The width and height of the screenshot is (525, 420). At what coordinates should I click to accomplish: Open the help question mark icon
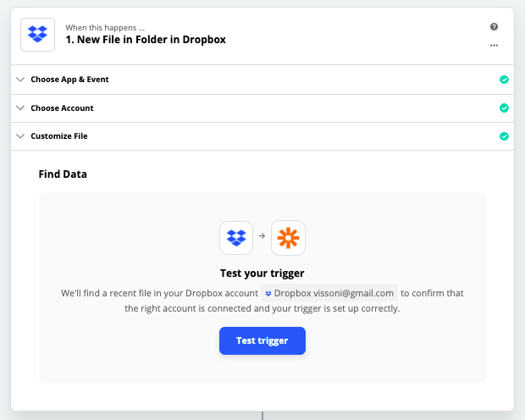click(494, 27)
